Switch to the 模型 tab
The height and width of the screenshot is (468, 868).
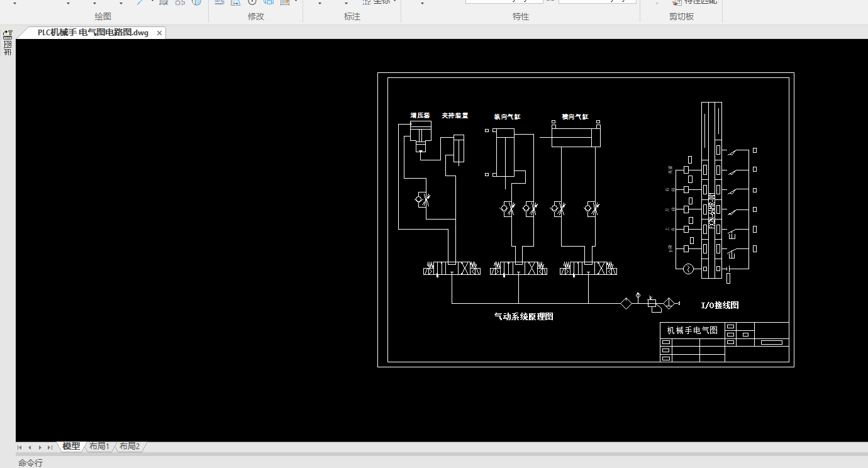[71, 447]
